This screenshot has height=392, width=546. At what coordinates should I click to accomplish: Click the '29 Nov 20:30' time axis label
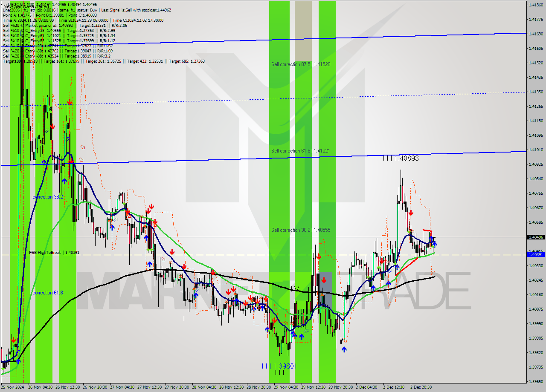pyautogui.click(x=341, y=387)
